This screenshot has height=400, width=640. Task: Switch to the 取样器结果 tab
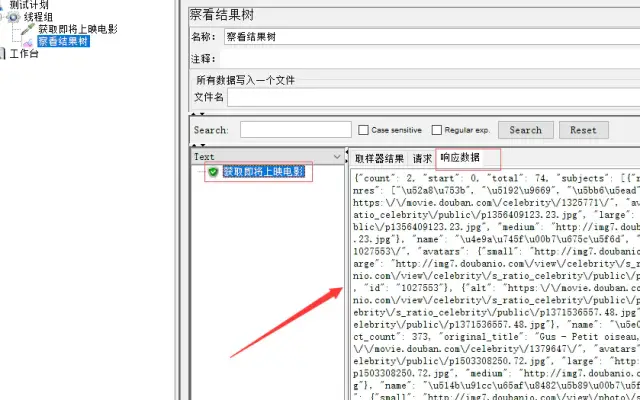coord(379,158)
